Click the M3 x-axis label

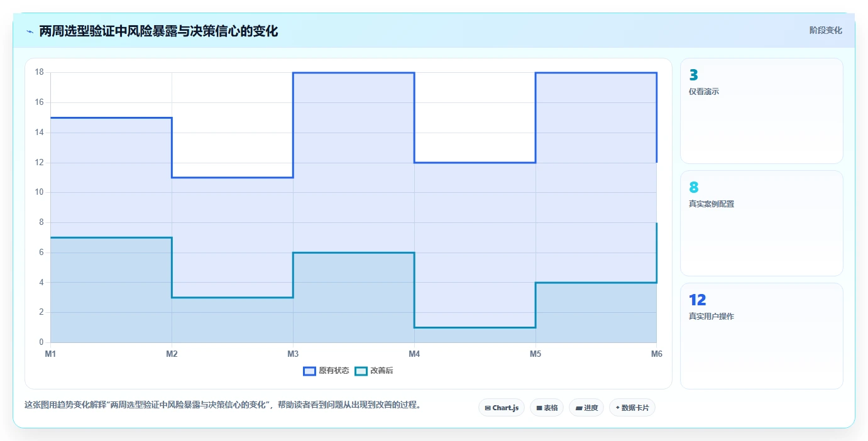click(293, 354)
